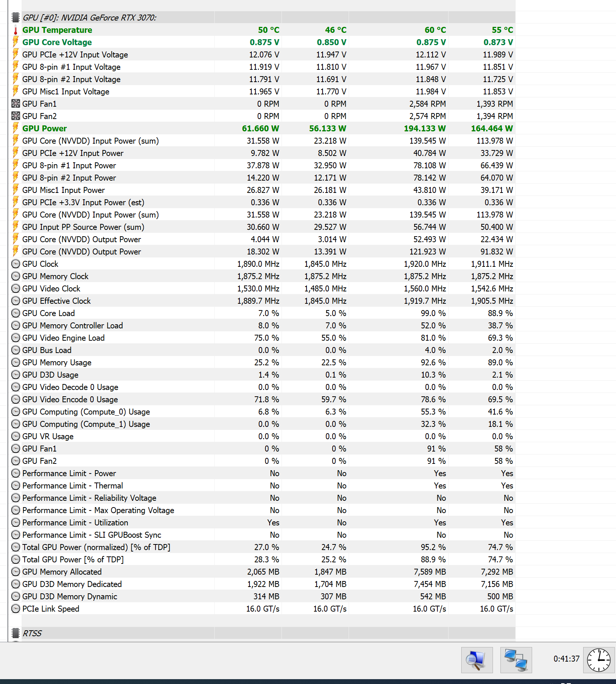Select the GPU Video Encode 0 Usage row label
The height and width of the screenshot is (684, 616).
(x=70, y=399)
